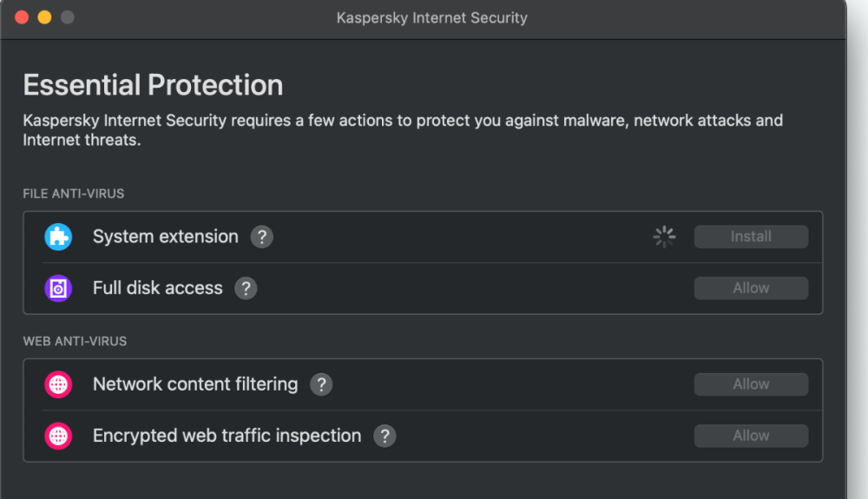Click the Full disk access label

coord(157,288)
